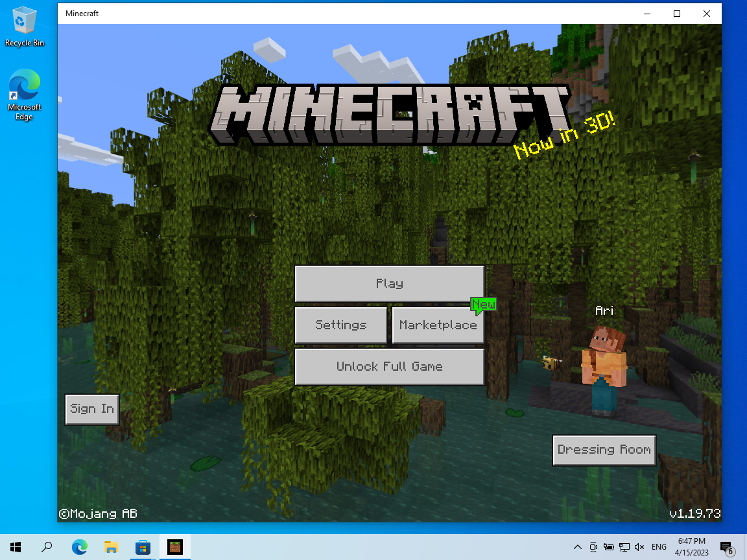Click the Minecraft window title text
Screen dimensions: 747x560
point(82,14)
